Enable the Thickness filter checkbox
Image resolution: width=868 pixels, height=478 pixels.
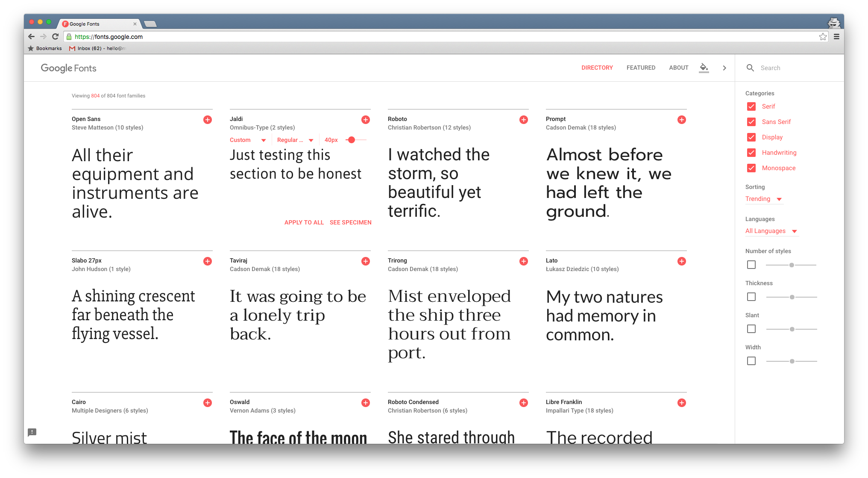point(751,297)
